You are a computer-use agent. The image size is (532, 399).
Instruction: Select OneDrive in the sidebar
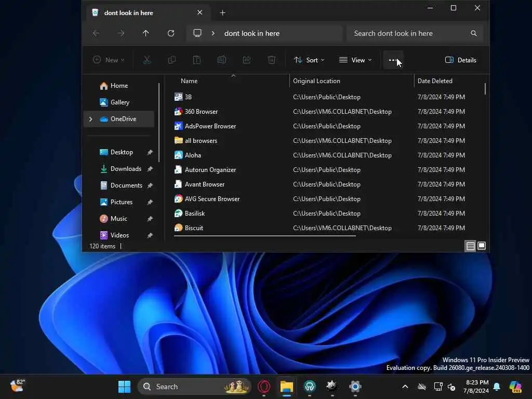click(x=119, y=119)
